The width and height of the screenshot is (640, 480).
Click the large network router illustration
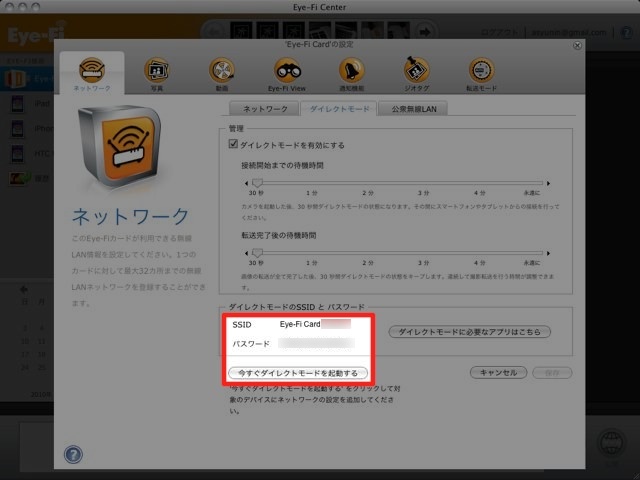click(x=119, y=146)
